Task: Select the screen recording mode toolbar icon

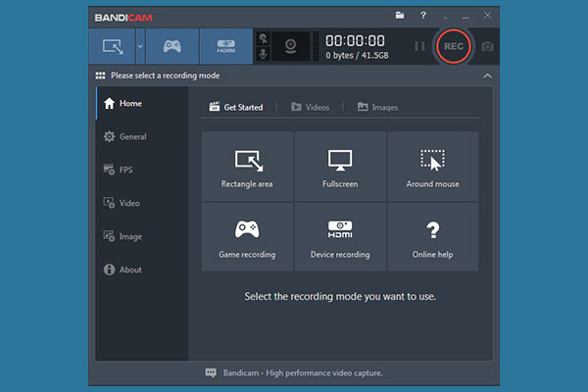Action: [112, 46]
